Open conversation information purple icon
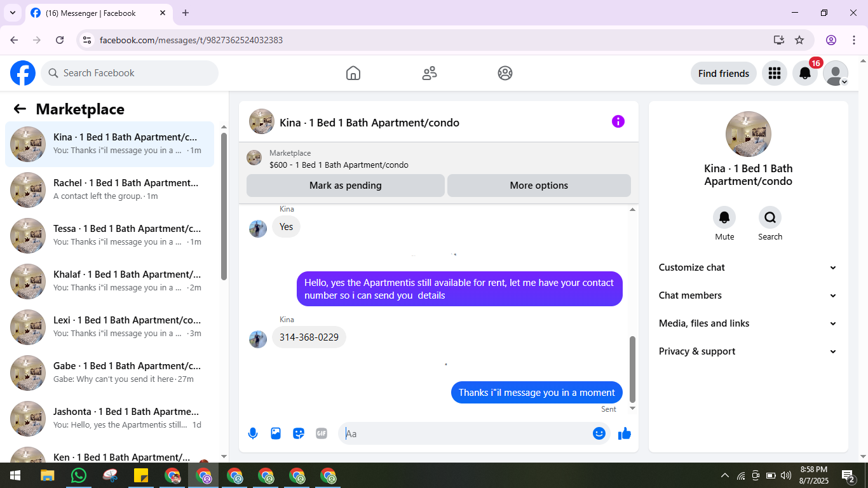868x488 pixels. (x=618, y=121)
